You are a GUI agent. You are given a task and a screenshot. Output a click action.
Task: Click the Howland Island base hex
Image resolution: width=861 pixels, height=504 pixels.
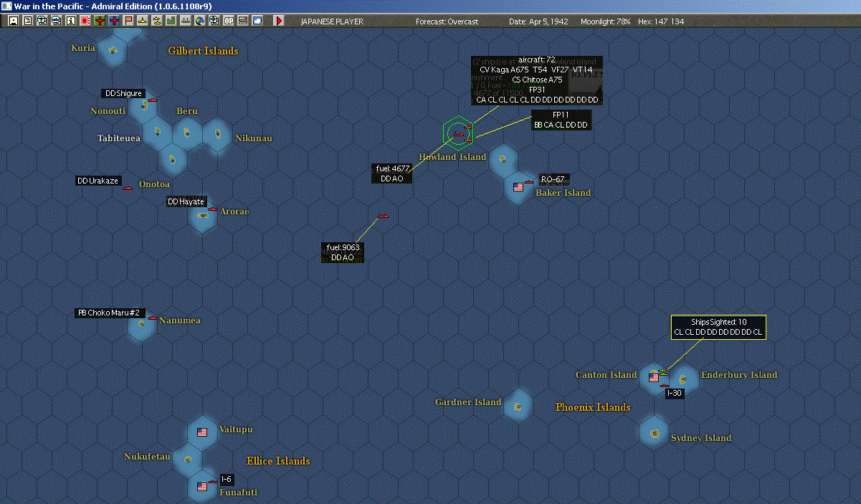point(503,159)
